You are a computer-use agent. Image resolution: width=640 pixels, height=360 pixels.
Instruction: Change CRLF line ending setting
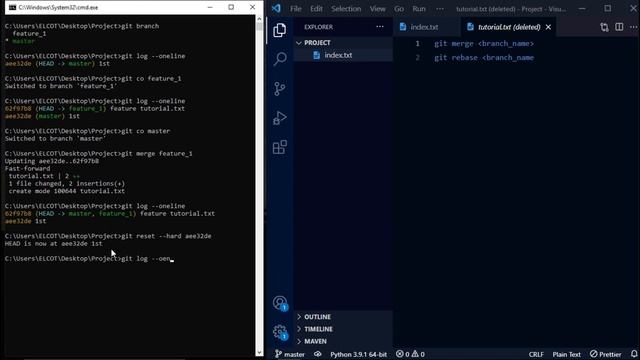536,354
